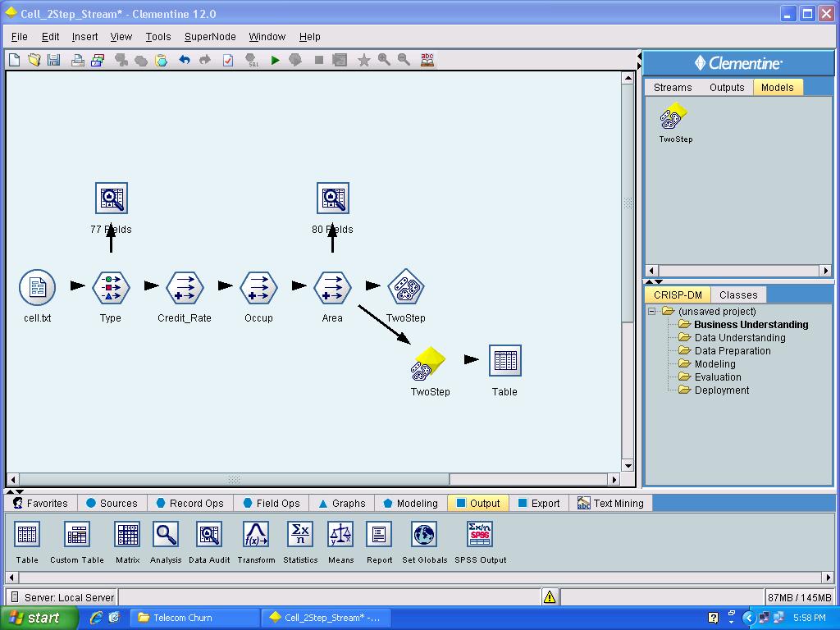The image size is (840, 630).
Task: Select the Table node on canvas
Action: (x=504, y=361)
